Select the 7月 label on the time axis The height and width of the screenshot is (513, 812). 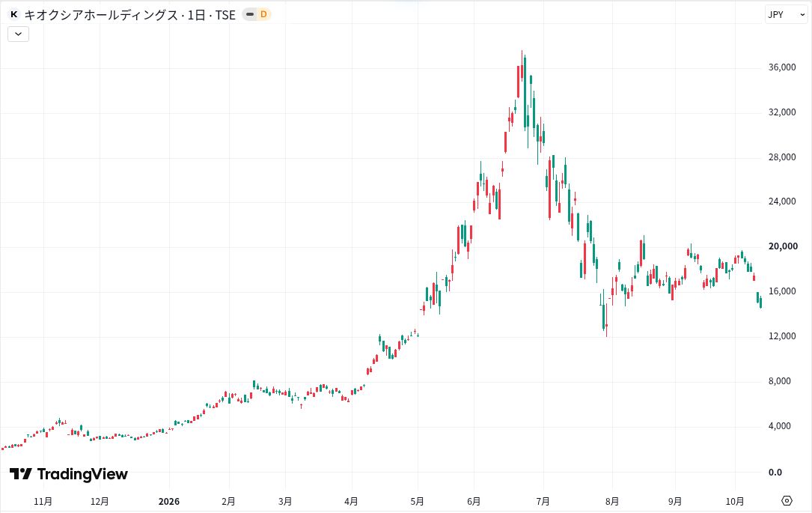(x=543, y=502)
